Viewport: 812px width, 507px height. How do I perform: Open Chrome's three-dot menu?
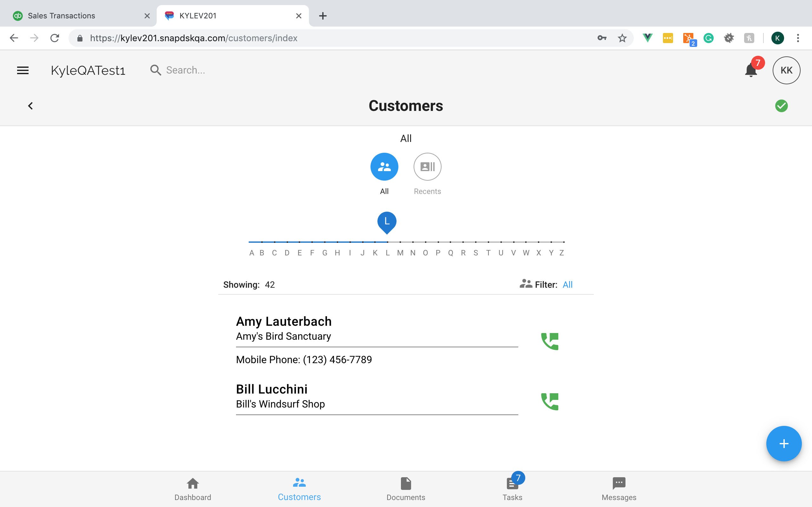(798, 38)
